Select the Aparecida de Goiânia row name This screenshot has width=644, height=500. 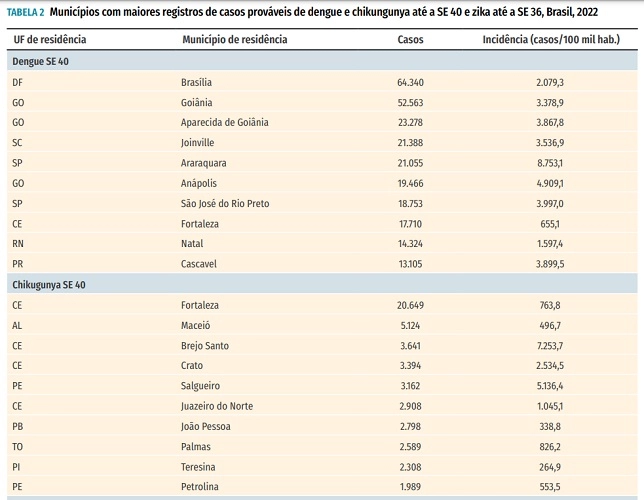point(224,122)
